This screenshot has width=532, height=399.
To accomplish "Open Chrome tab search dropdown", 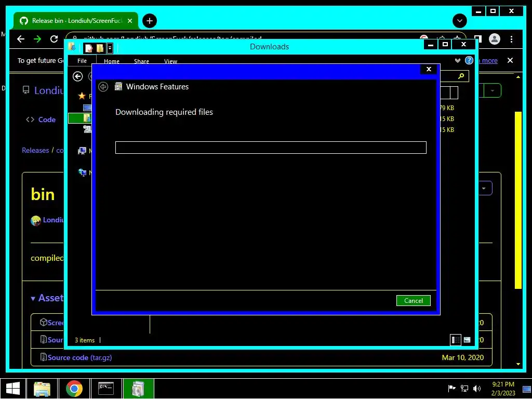I will [460, 21].
